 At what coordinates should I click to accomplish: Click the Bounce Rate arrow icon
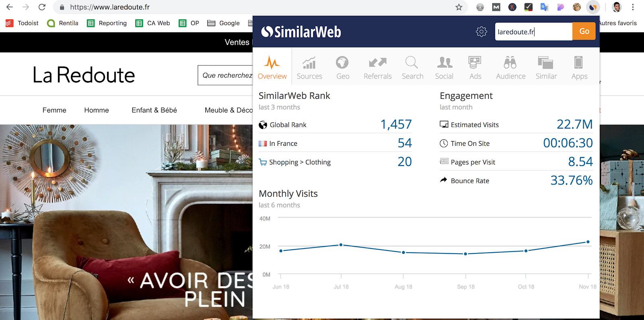(444, 180)
